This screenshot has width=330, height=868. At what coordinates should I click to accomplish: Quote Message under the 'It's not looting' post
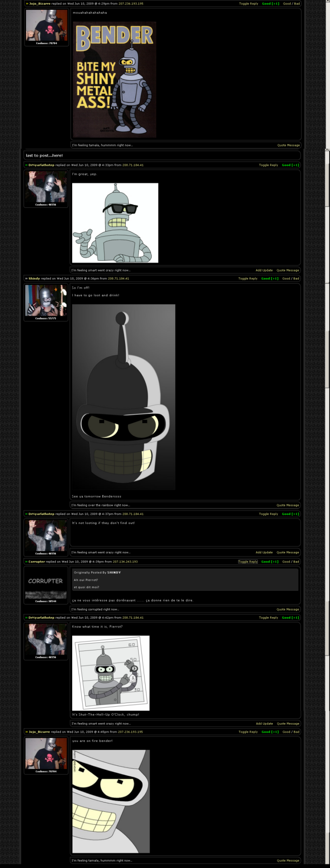click(x=288, y=552)
